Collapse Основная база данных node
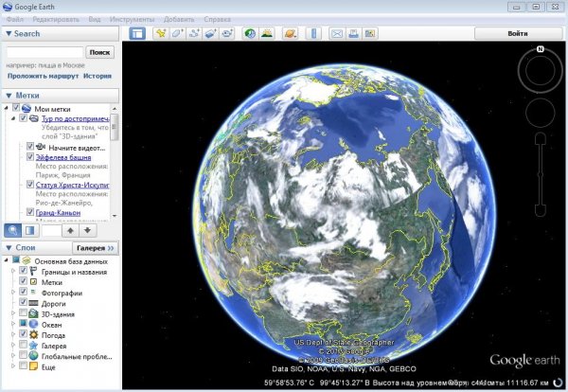 (6, 260)
